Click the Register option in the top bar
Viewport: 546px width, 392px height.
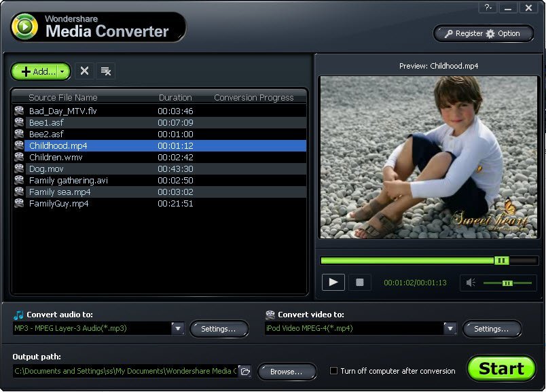click(463, 33)
